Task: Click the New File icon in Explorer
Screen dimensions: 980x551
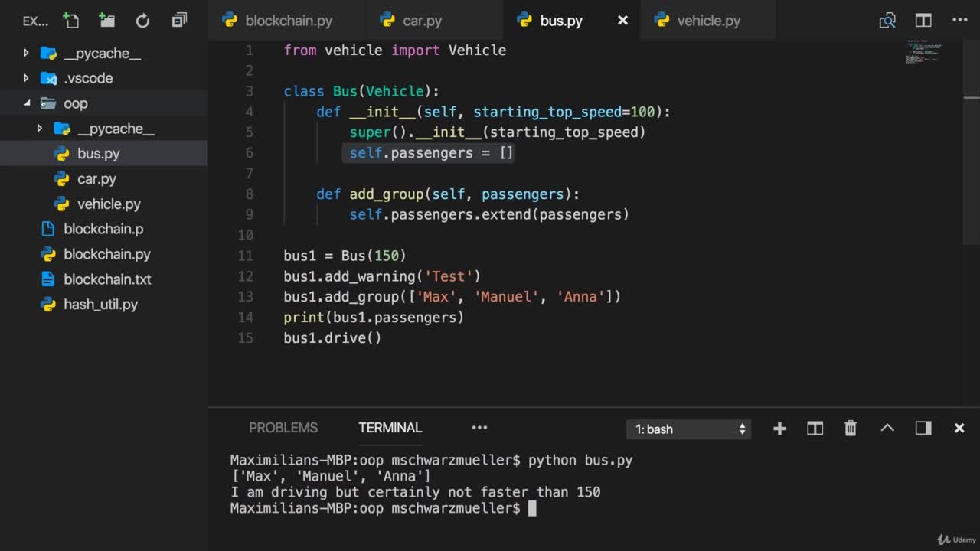Action: click(70, 21)
